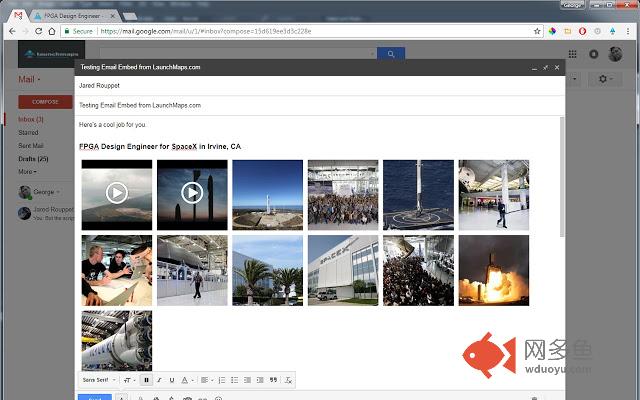Show search options dropdown arrow

click(x=372, y=54)
